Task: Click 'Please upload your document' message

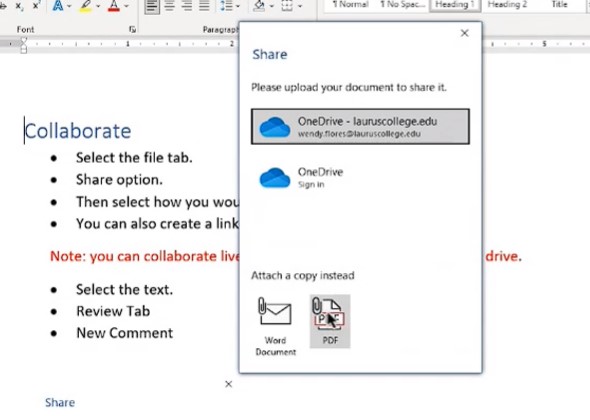Action: [349, 87]
